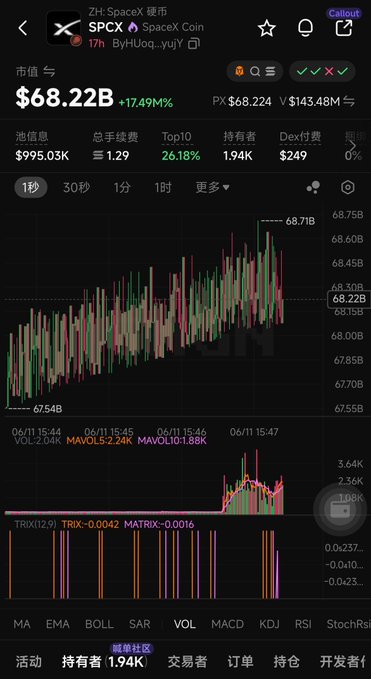The image size is (371, 679).
Task: Select the 1分 timeframe
Action: point(122,188)
